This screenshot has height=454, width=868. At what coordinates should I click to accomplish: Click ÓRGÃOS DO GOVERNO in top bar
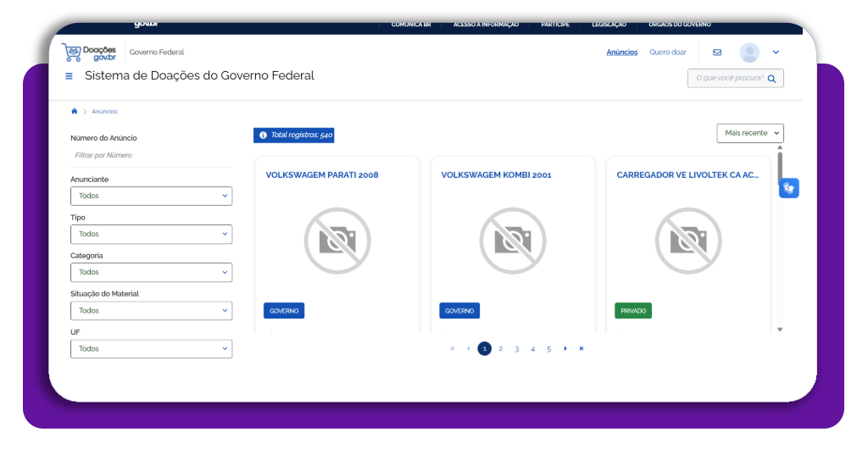coord(680,25)
